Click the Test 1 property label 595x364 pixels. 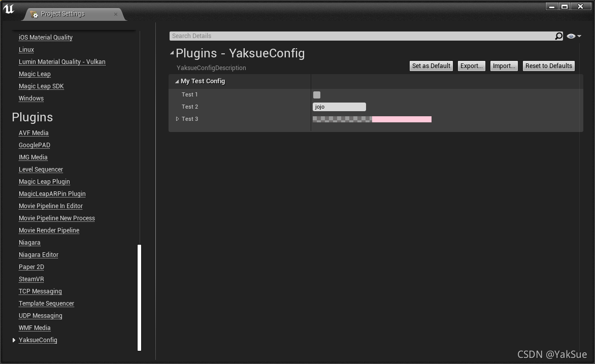190,94
